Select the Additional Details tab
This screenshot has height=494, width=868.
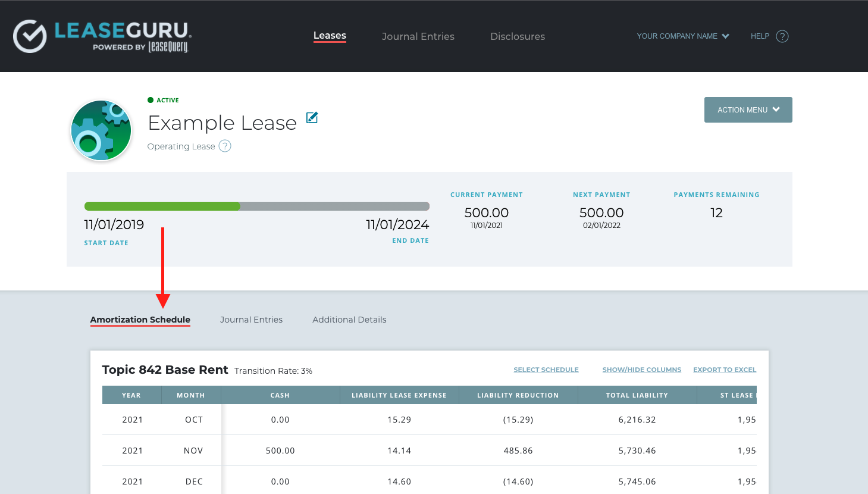(349, 320)
